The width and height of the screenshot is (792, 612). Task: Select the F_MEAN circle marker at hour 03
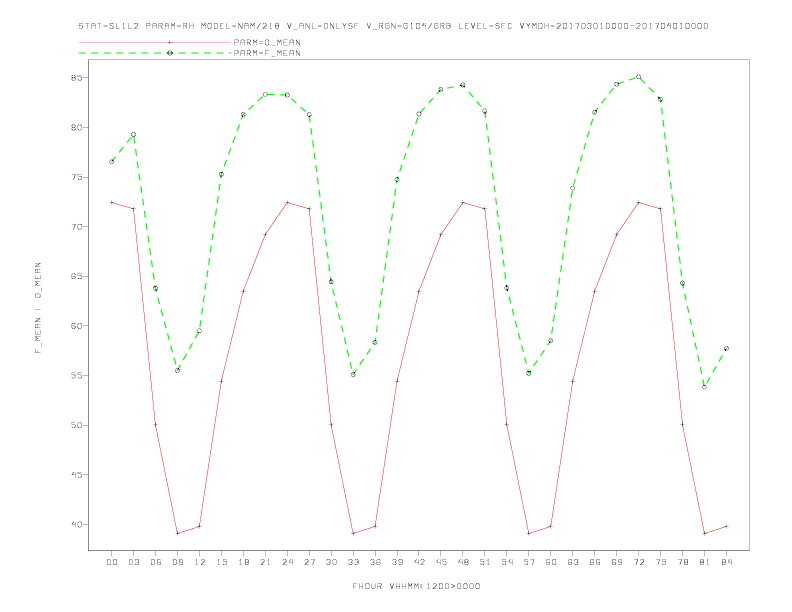pos(133,135)
